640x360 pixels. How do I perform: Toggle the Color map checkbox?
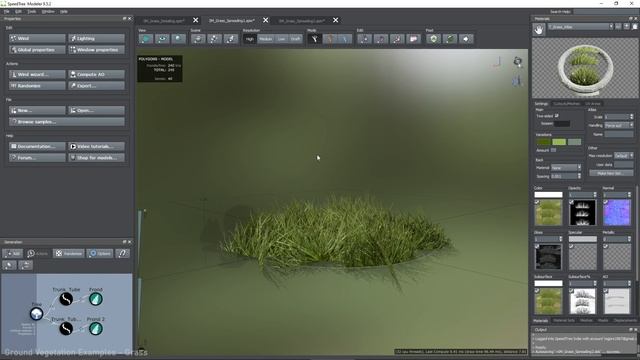coord(537,202)
